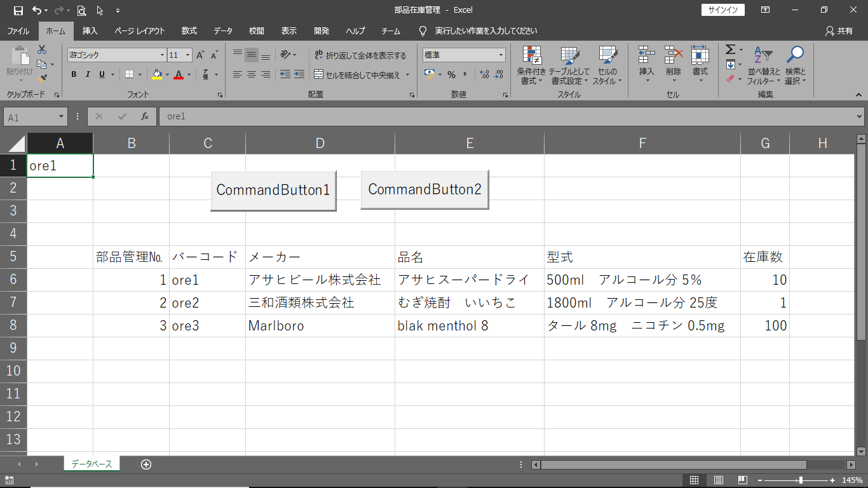The height and width of the screenshot is (488, 868).
Task: Click the Undo arrow in the title bar
Action: (37, 10)
